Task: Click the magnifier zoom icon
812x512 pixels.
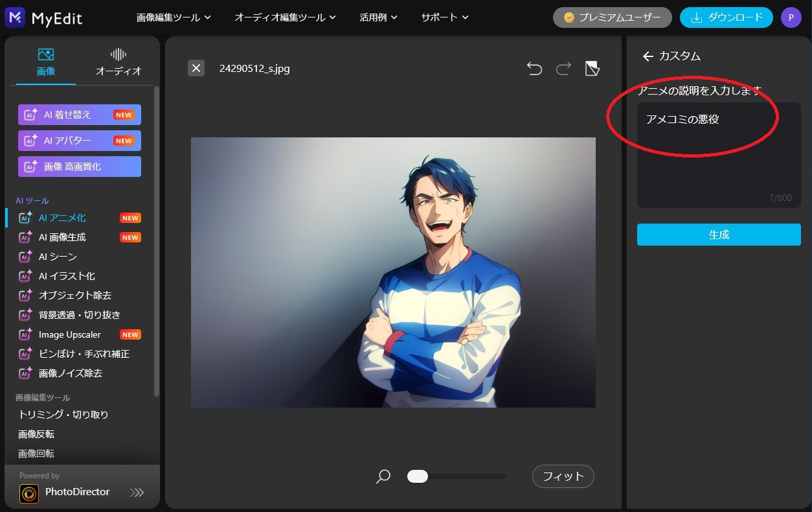Action: point(383,477)
